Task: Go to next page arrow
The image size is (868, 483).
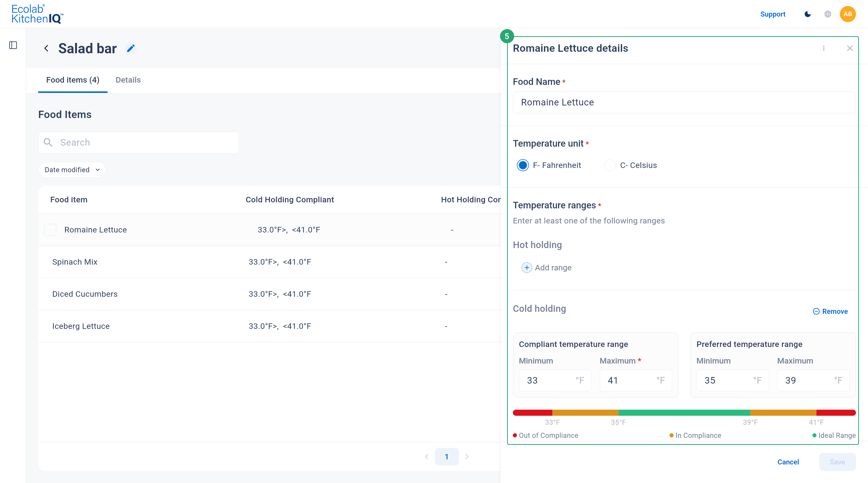Action: point(467,457)
